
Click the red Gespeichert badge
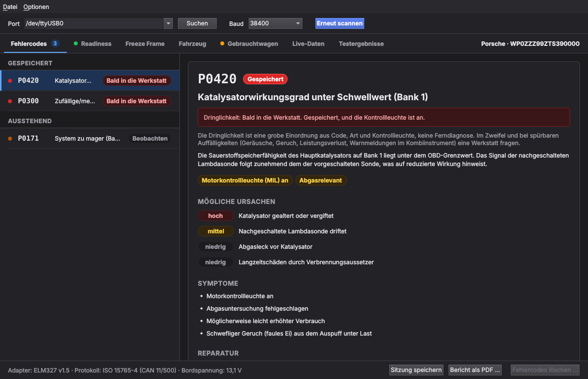pos(266,79)
